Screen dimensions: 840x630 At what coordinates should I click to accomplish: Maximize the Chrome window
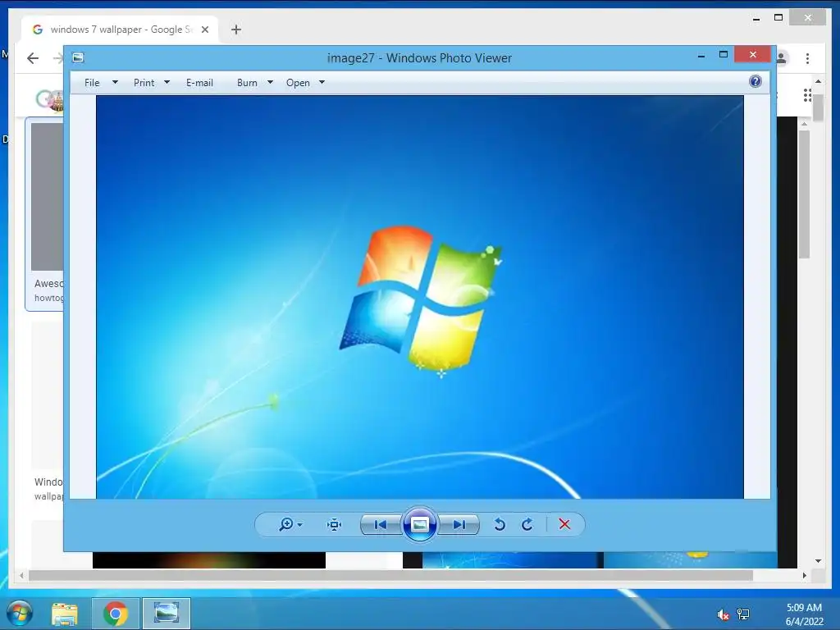[778, 18]
